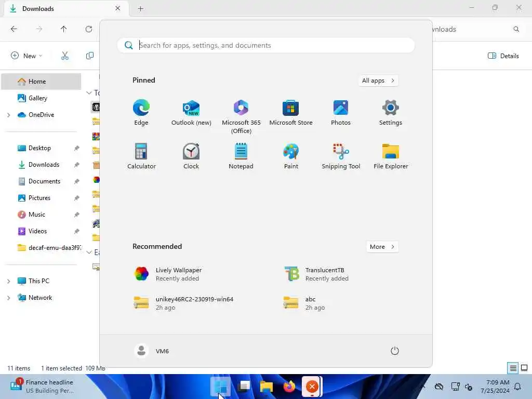Show All apps list

click(378, 81)
